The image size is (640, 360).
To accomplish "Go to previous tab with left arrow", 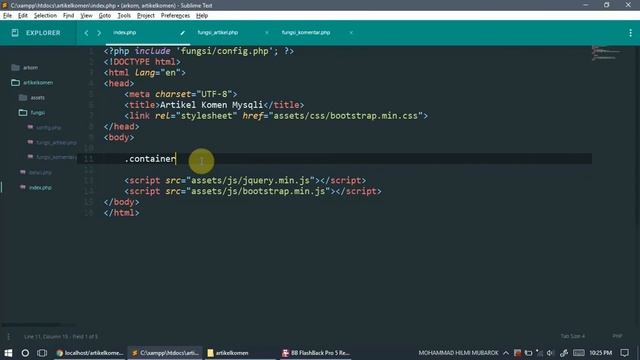I will click(86, 33).
